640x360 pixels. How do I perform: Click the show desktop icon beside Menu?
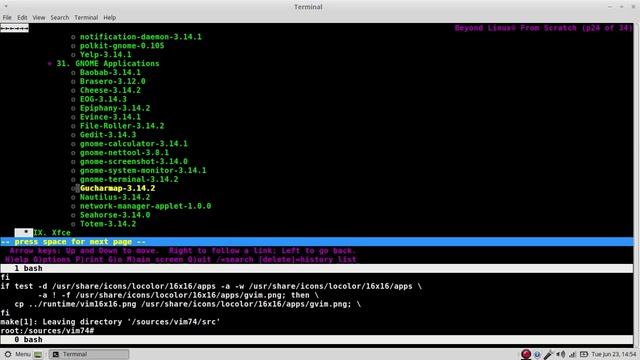[x=38, y=354]
